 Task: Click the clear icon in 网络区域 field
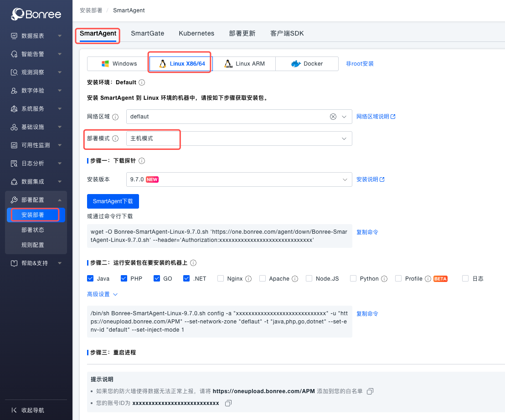click(333, 117)
